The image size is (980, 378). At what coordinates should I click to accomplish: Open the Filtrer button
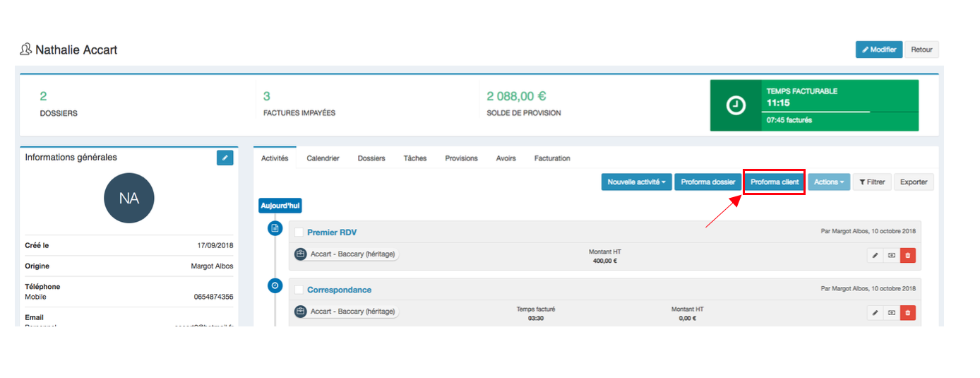coord(872,182)
